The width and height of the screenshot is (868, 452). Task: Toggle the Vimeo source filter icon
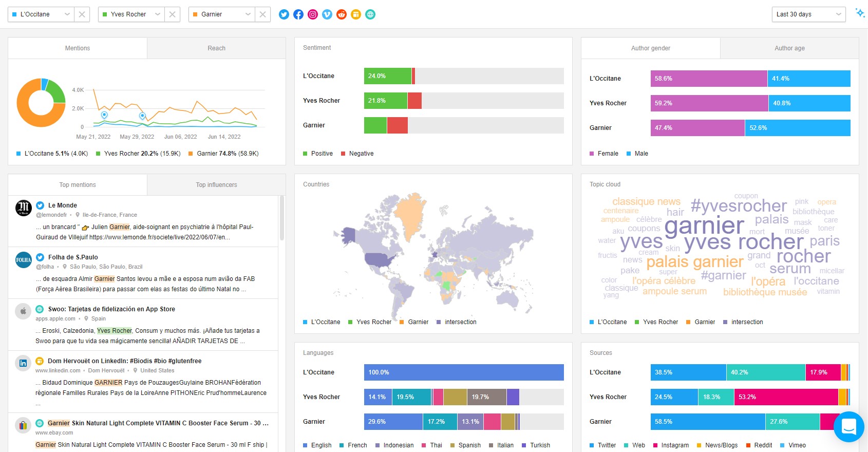click(x=327, y=14)
